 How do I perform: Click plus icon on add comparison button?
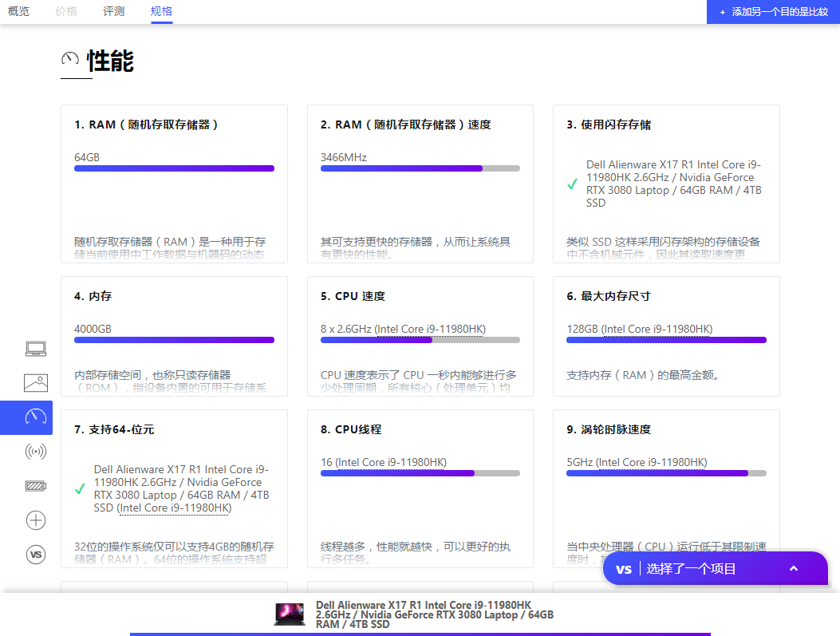click(722, 12)
